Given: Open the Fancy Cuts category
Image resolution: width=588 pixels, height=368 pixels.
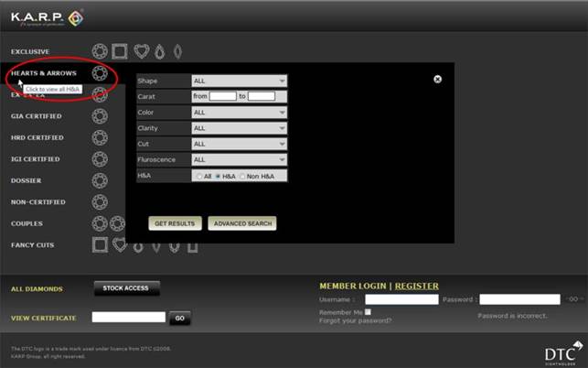Looking at the screenshot, I should tap(33, 245).
